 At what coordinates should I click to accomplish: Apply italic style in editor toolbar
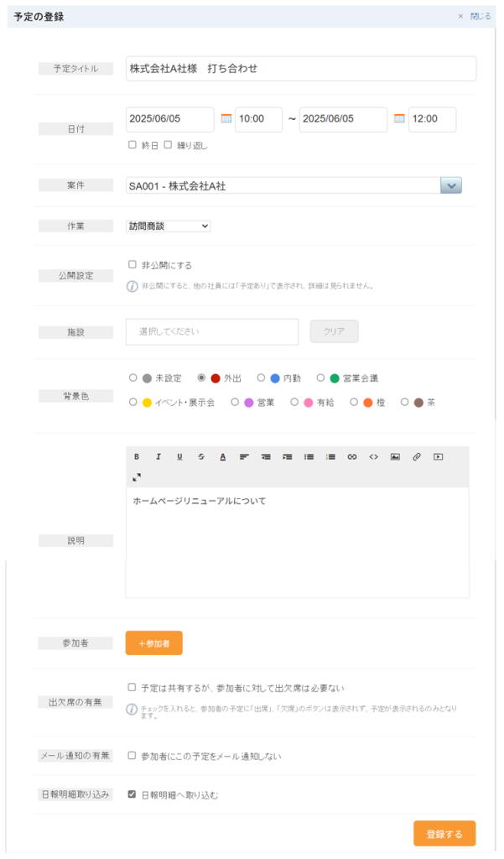[158, 456]
